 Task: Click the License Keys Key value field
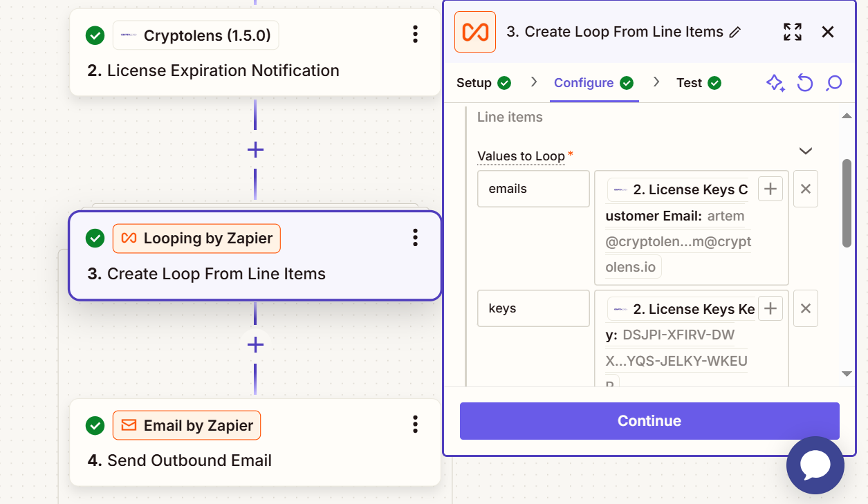[x=692, y=339]
